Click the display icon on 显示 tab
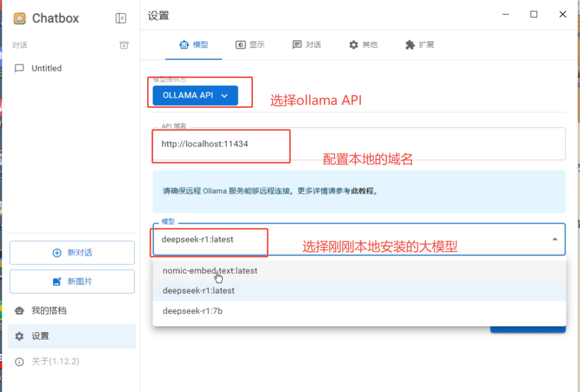Viewport: 580px width, 392px height. [241, 45]
